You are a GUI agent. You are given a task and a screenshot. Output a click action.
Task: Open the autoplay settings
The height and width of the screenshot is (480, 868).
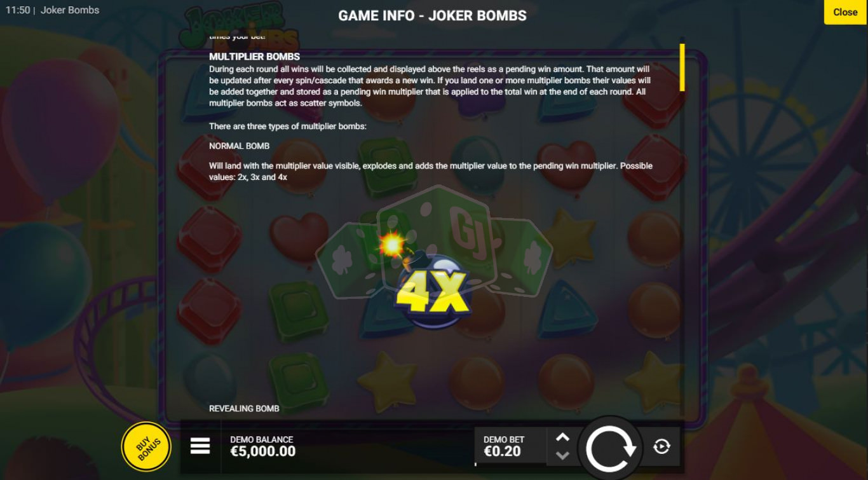(x=661, y=447)
